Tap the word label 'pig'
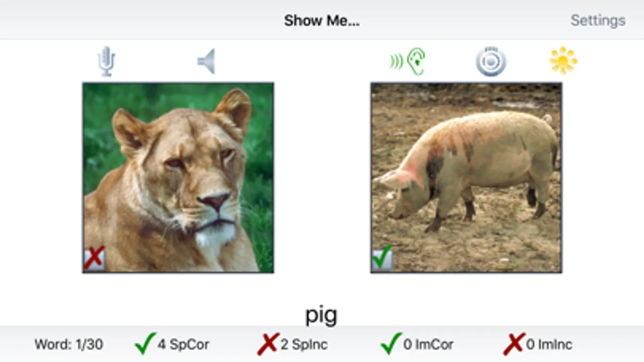Screen dimensions: 644x362 [321, 315]
